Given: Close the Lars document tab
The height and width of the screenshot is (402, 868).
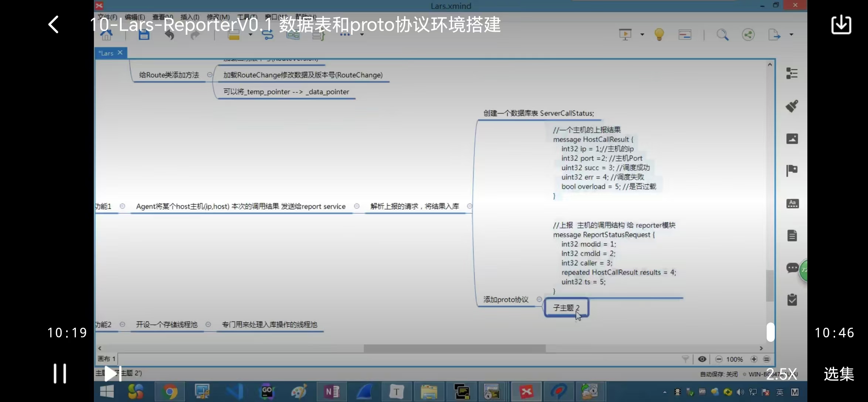Looking at the screenshot, I should pos(120,53).
